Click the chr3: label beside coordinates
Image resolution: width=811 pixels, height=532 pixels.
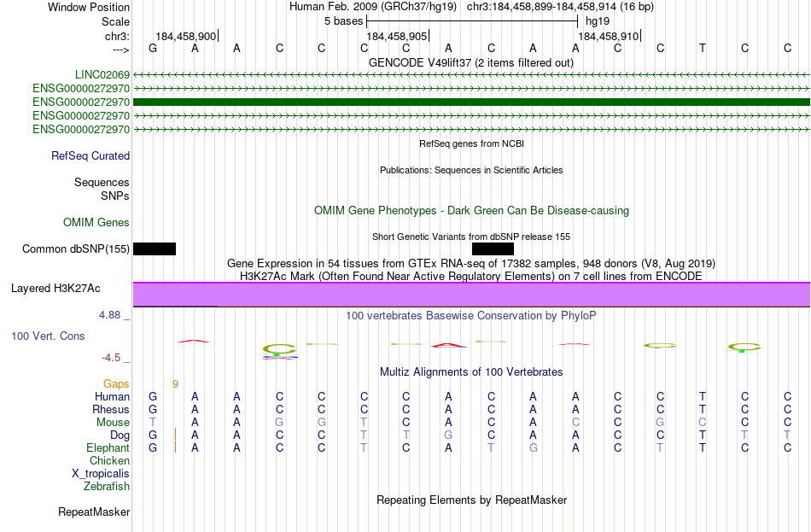pos(118,36)
